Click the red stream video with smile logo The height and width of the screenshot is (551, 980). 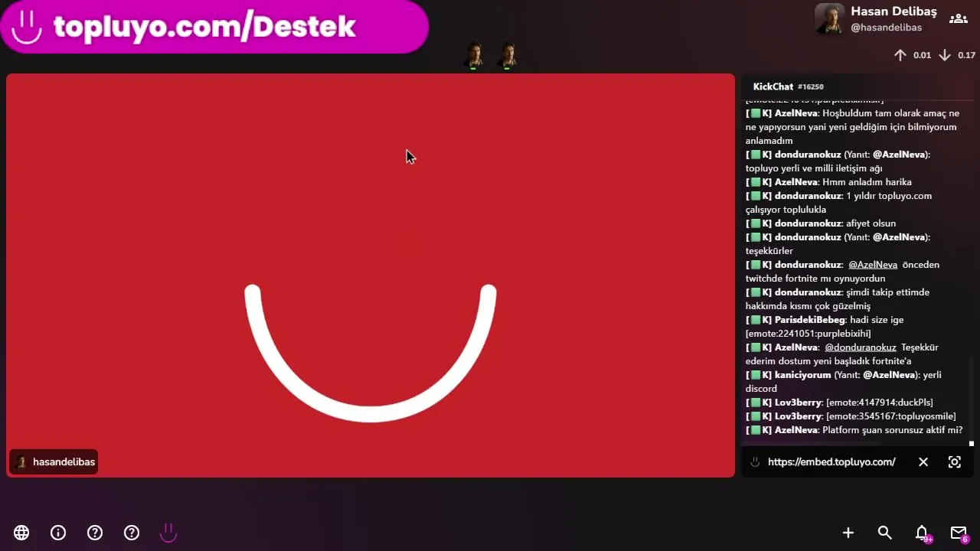point(371,275)
